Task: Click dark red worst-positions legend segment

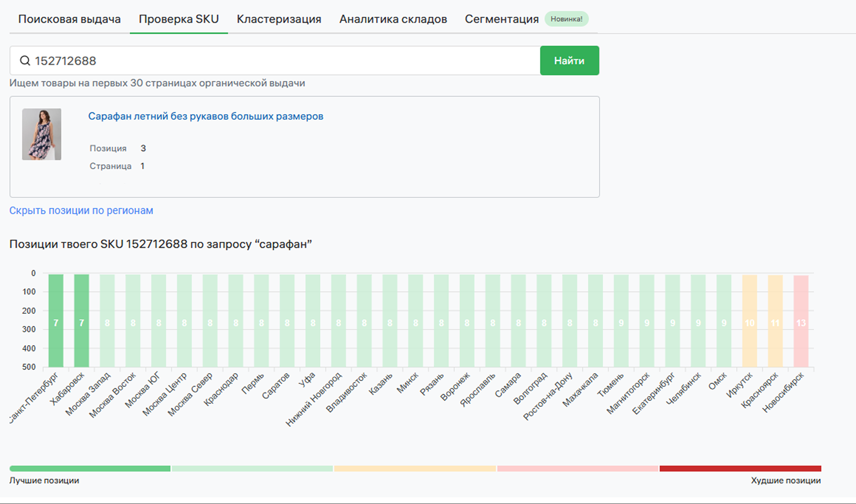Action: [740, 469]
